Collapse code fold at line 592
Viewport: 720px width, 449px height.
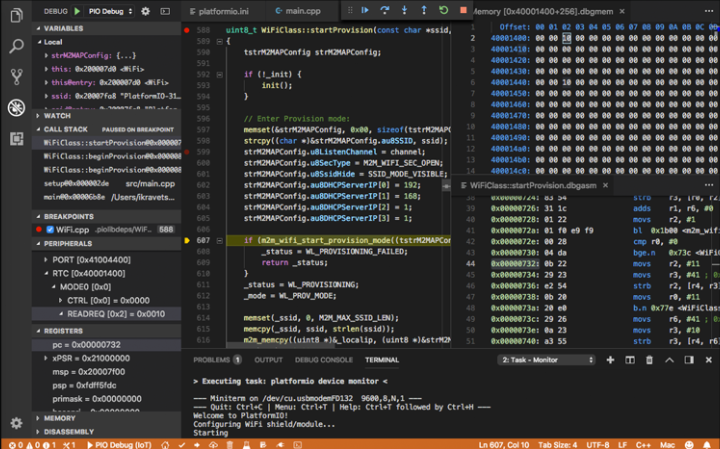[220, 75]
